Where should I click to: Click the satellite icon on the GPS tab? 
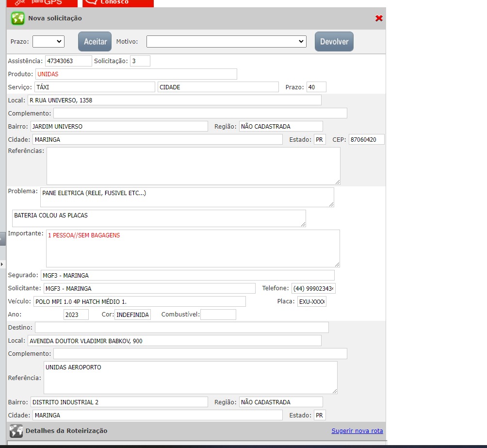[20, 2]
